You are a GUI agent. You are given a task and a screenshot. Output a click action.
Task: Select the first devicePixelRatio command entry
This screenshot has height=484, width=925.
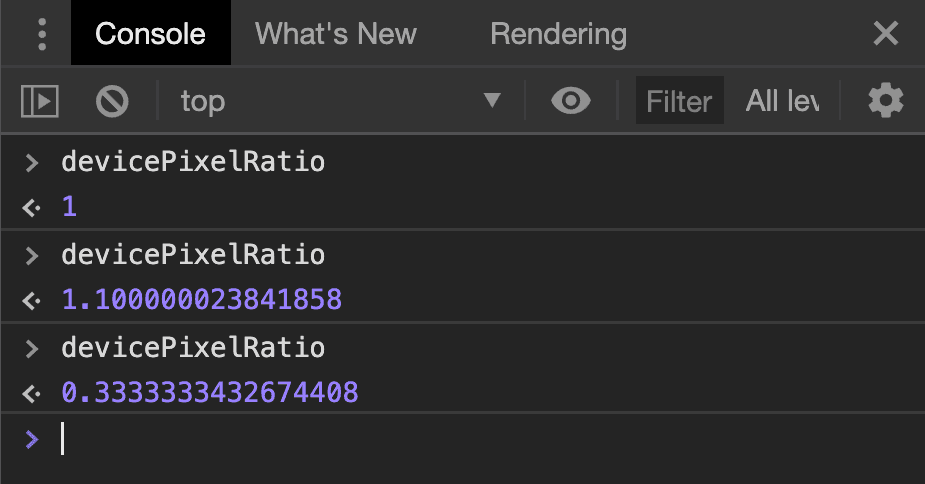point(193,161)
